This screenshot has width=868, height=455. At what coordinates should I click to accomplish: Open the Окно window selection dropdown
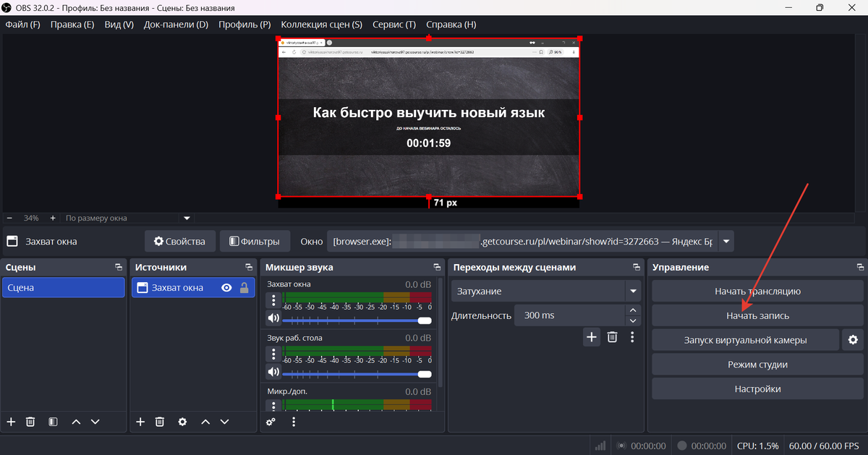point(726,242)
